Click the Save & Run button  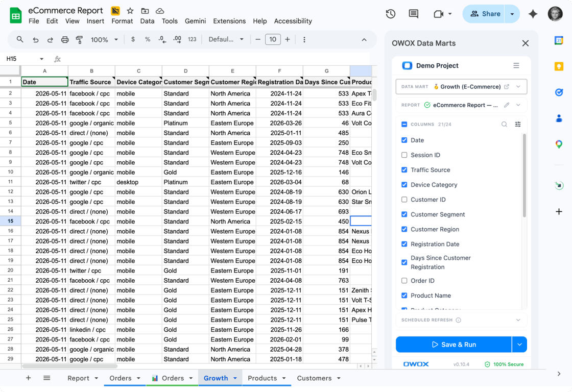(x=454, y=345)
